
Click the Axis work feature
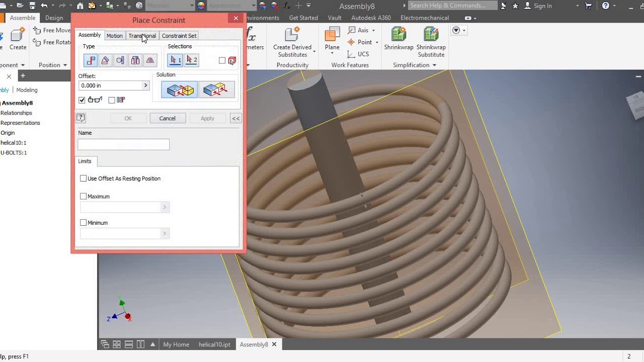click(358, 30)
